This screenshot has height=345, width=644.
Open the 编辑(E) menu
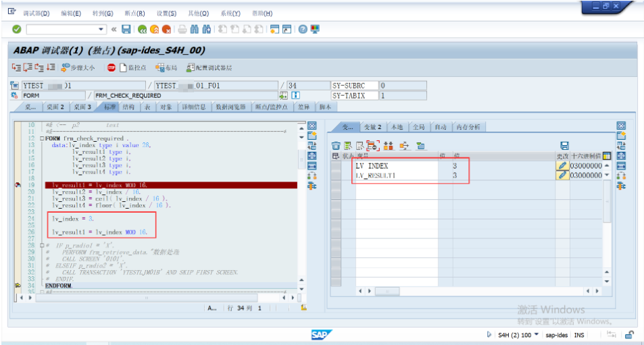coord(71,13)
